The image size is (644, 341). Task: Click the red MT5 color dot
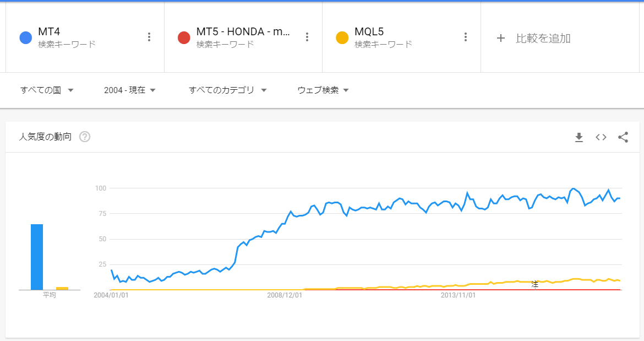[x=184, y=37]
